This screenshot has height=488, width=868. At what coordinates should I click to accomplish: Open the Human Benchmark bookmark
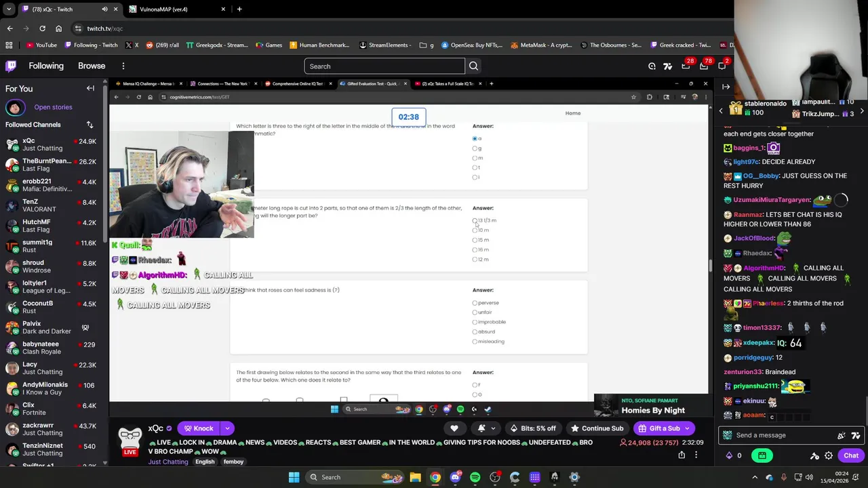(319, 45)
